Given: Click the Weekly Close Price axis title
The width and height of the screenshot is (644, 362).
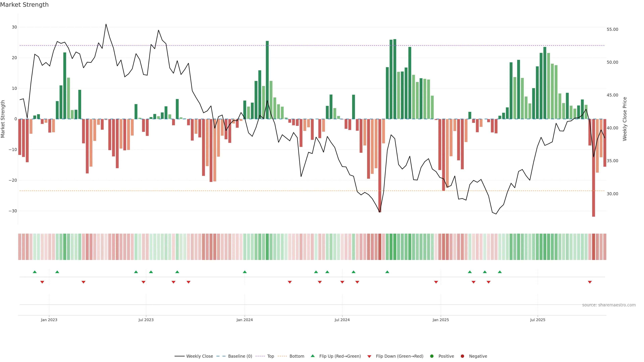Looking at the screenshot, I should (x=625, y=119).
